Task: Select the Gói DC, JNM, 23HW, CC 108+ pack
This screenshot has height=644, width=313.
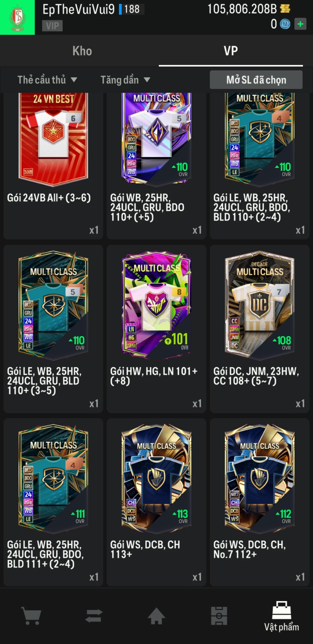Action: 260,329
